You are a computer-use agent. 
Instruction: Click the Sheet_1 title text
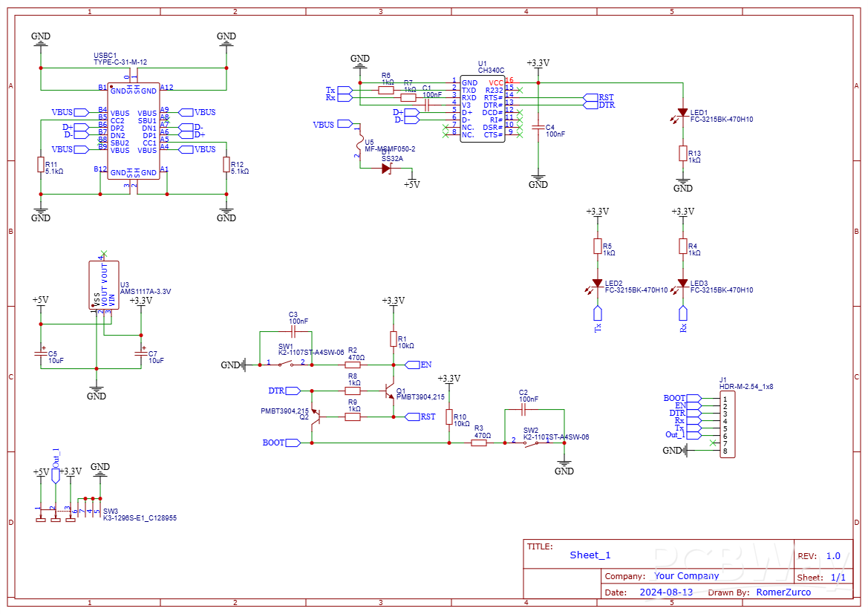pyautogui.click(x=589, y=555)
